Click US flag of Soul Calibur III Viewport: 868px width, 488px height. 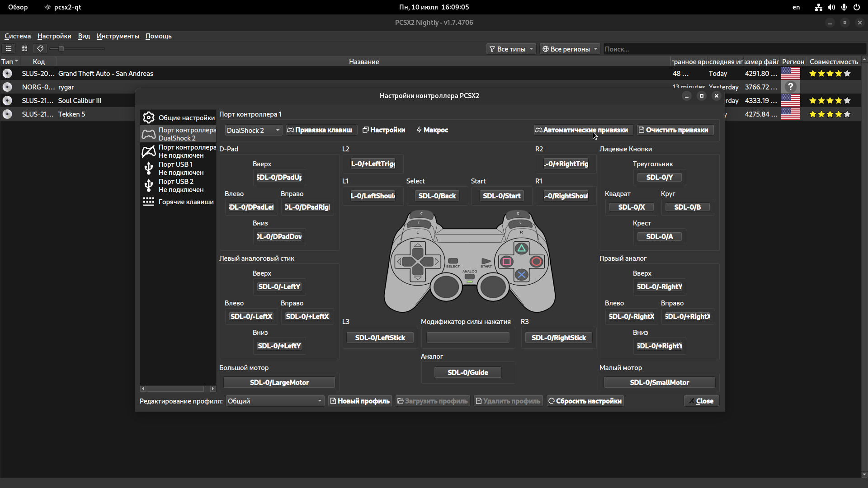[790, 100]
